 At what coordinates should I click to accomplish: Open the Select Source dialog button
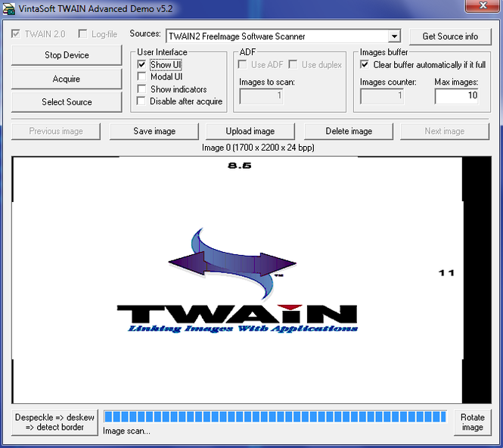67,101
